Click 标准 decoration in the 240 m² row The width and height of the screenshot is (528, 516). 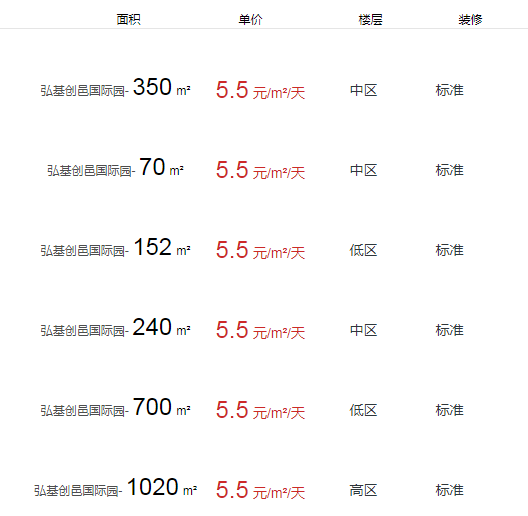pyautogui.click(x=450, y=330)
